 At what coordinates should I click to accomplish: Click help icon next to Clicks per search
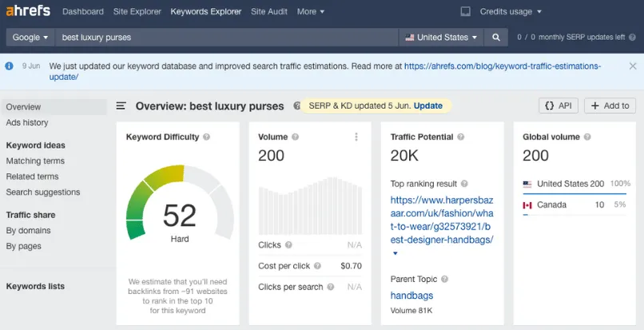(x=331, y=287)
